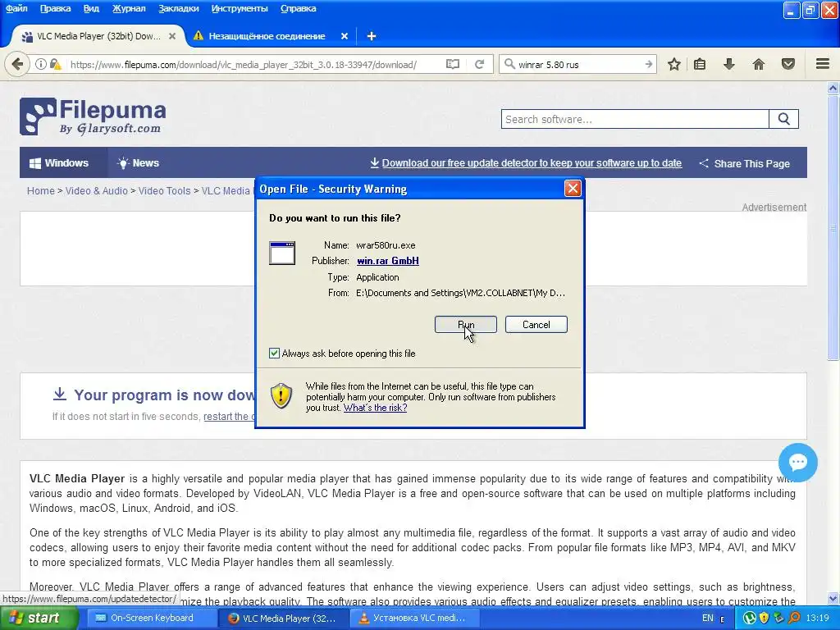Click the Filepuma search magnifier button

[x=783, y=119]
